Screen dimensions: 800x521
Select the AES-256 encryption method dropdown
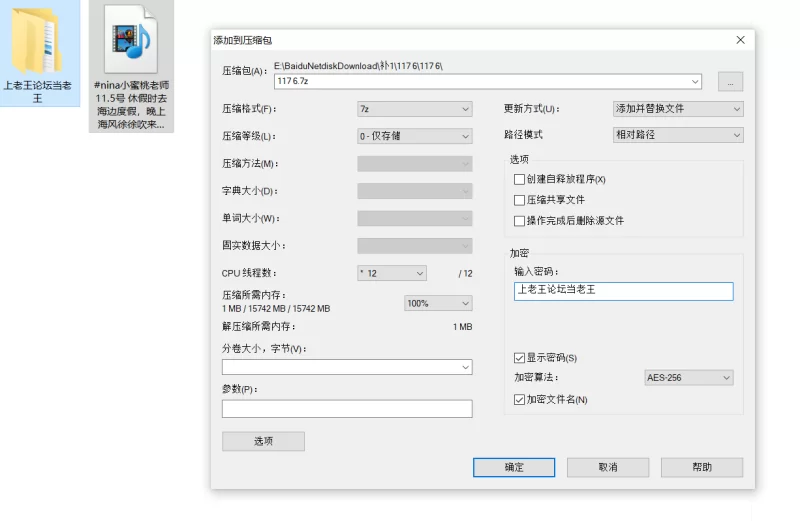[689, 378]
